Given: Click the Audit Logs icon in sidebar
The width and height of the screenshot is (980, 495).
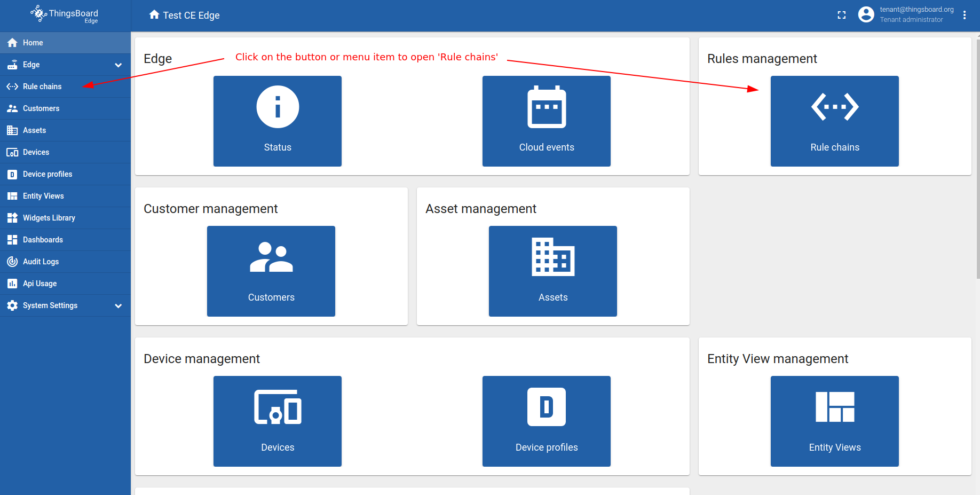Looking at the screenshot, I should (12, 262).
